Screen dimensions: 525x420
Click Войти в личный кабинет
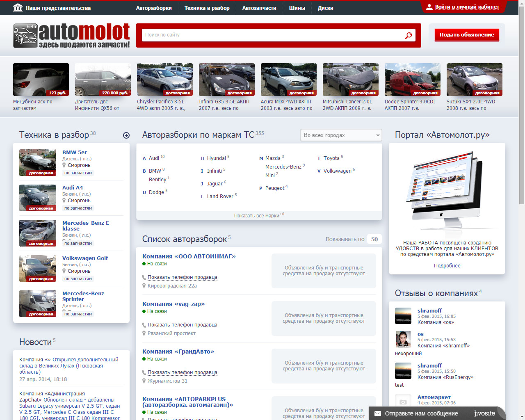[467, 7]
